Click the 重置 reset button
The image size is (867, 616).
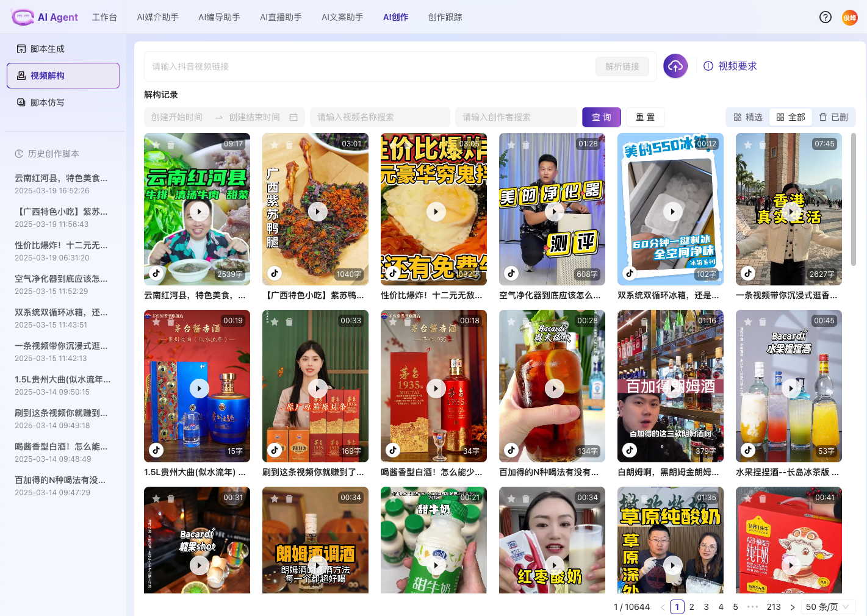pos(645,117)
